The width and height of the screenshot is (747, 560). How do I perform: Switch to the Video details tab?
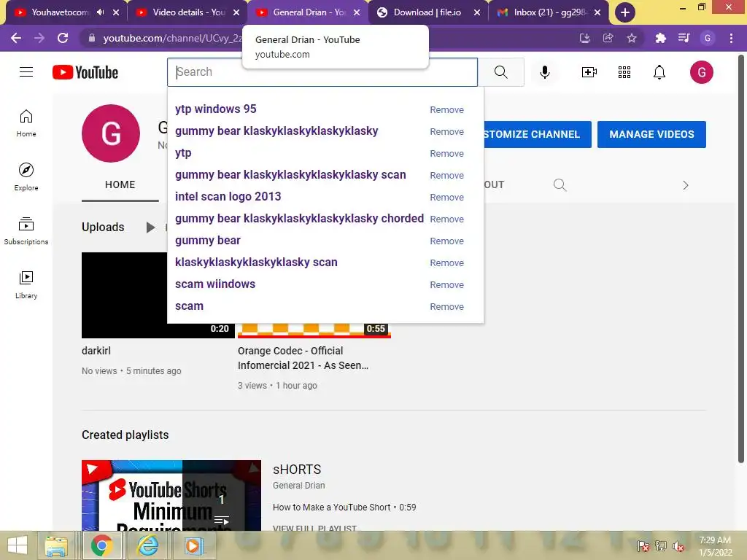point(189,12)
